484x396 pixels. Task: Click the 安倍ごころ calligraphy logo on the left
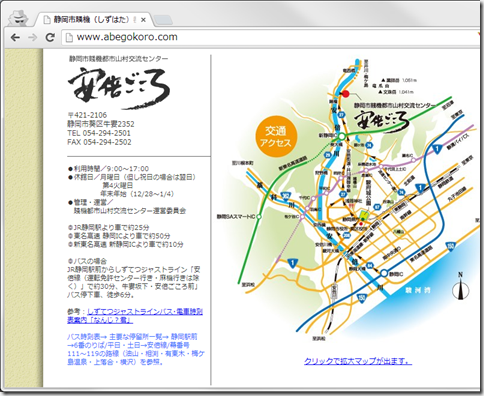click(x=119, y=89)
